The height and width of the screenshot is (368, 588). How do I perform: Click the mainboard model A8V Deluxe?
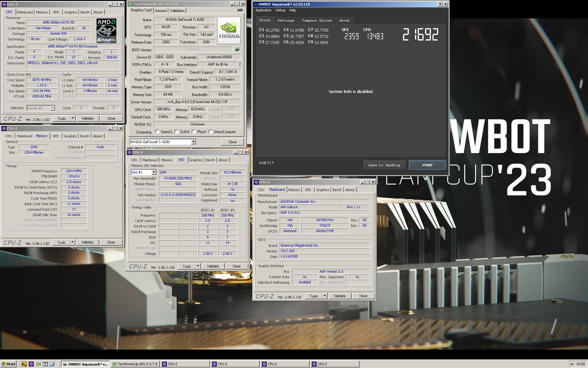[x=308, y=207]
